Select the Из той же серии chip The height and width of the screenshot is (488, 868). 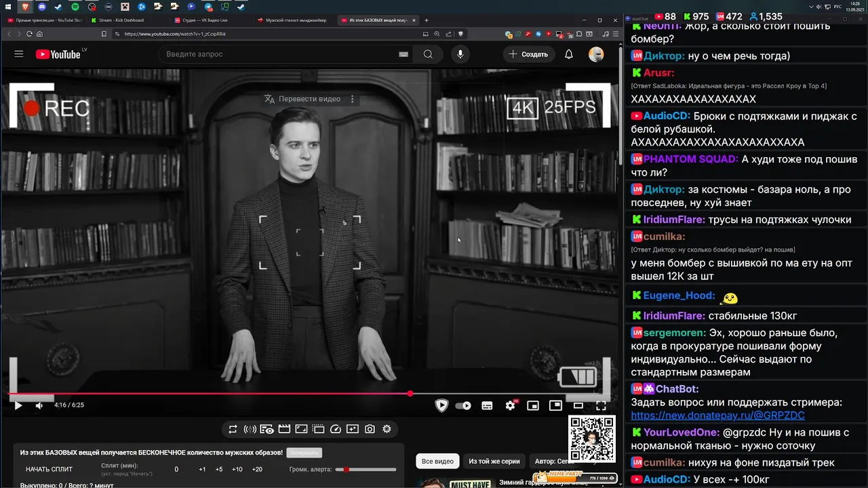[x=494, y=461]
